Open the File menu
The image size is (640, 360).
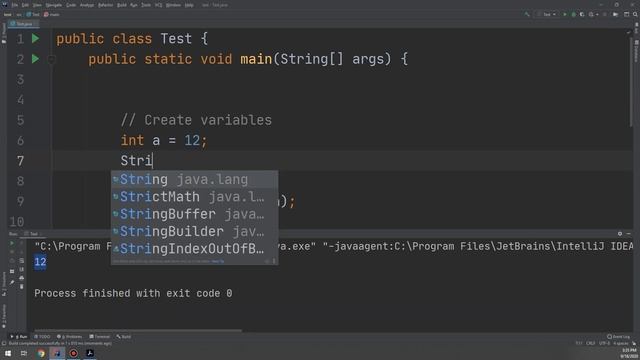pyautogui.click(x=15, y=5)
